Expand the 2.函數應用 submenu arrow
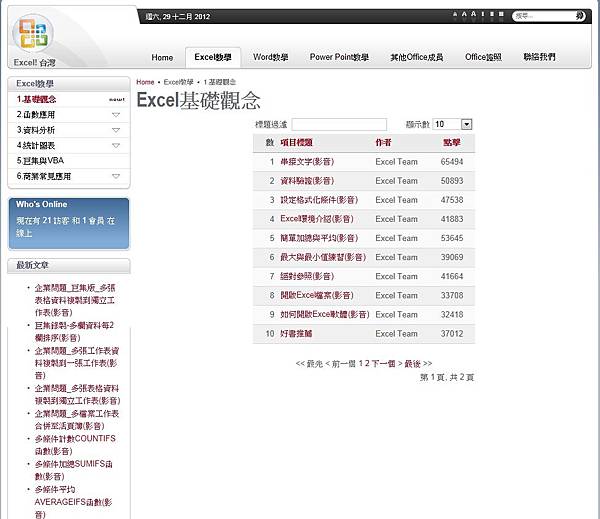The width and height of the screenshot is (600, 519). click(116, 114)
